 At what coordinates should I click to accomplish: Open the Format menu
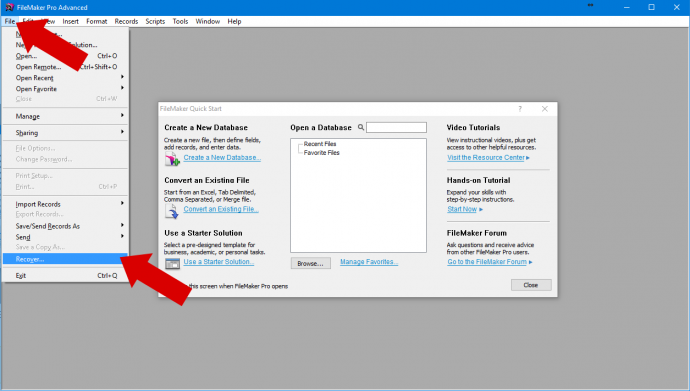pyautogui.click(x=96, y=21)
